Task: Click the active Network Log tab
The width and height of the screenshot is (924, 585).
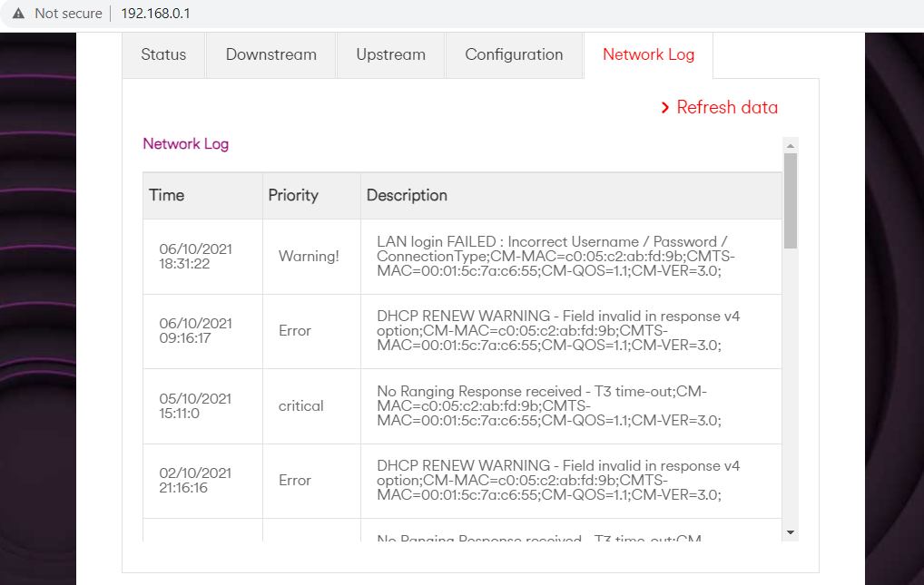Action: [648, 54]
